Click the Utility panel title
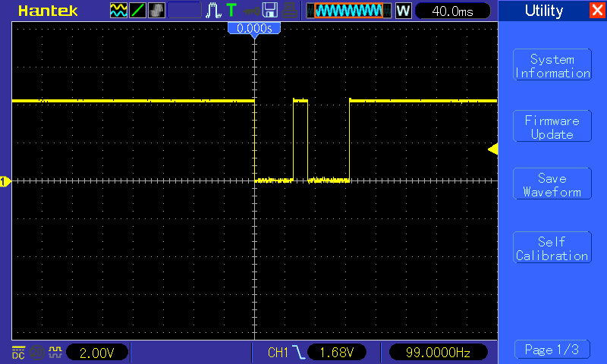Image resolution: width=607 pixels, height=364 pixels. click(544, 11)
